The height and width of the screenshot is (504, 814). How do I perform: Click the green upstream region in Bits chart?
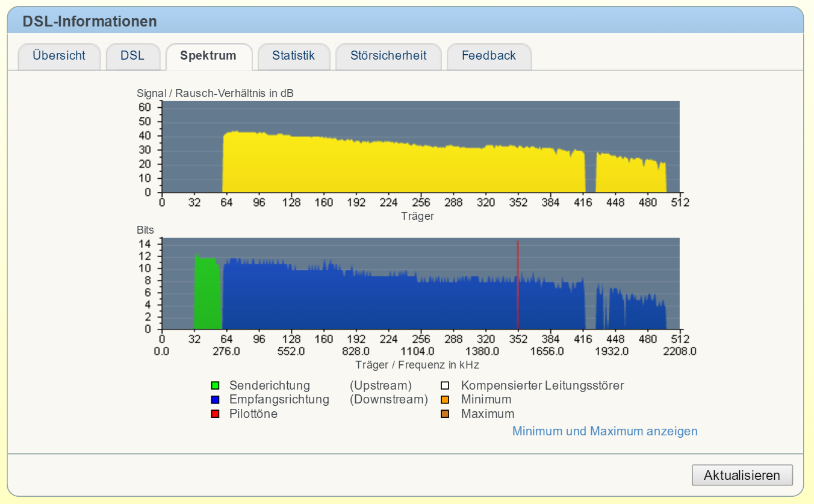click(x=208, y=295)
